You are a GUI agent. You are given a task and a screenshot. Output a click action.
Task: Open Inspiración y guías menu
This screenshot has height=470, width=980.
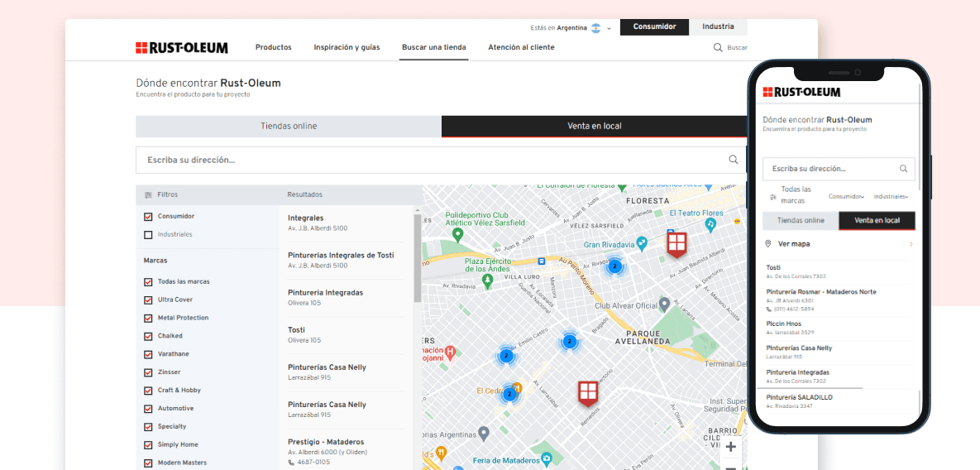point(347,47)
